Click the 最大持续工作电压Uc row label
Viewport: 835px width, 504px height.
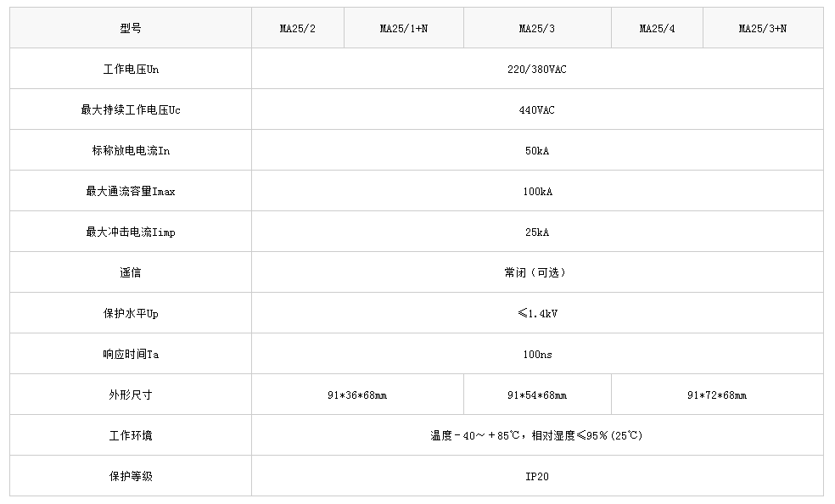[x=131, y=109]
